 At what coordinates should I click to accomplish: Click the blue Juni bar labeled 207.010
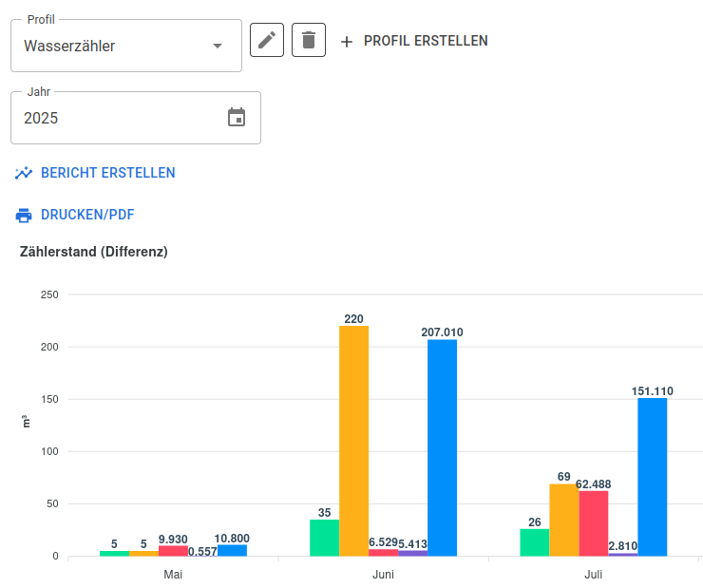(442, 447)
